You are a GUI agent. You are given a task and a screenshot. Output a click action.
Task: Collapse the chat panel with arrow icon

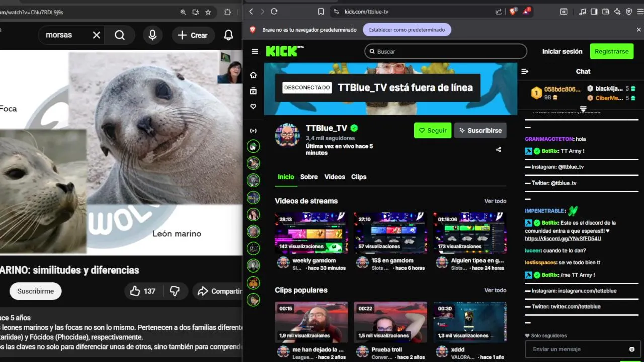coord(525,71)
